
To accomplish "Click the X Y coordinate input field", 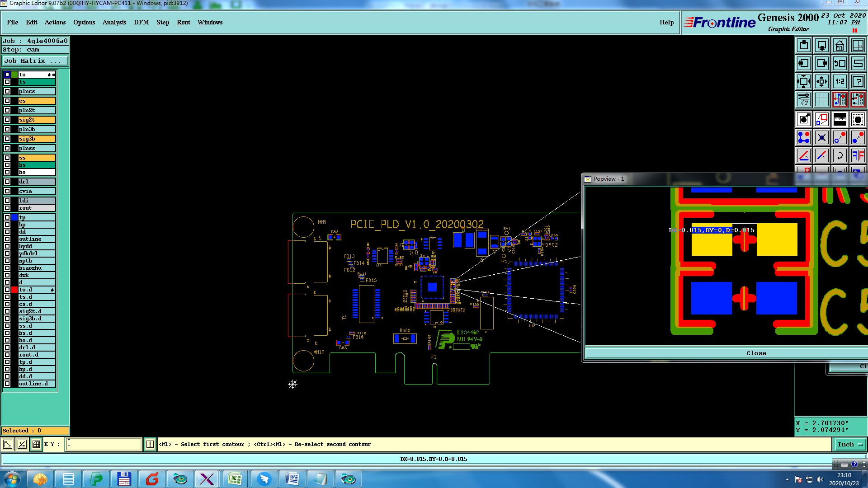I will click(x=104, y=445).
